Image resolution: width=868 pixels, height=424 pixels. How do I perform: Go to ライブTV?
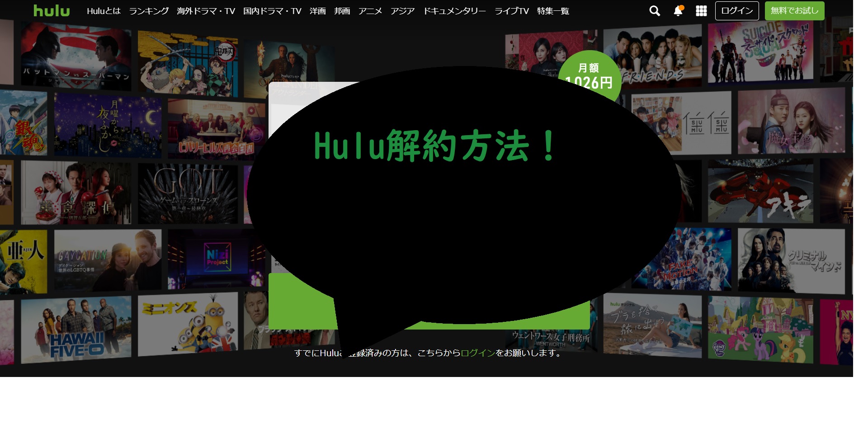pos(511,11)
